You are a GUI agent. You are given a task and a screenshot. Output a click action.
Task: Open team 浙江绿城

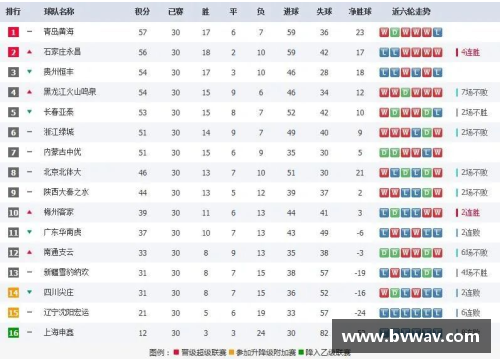pos(59,132)
